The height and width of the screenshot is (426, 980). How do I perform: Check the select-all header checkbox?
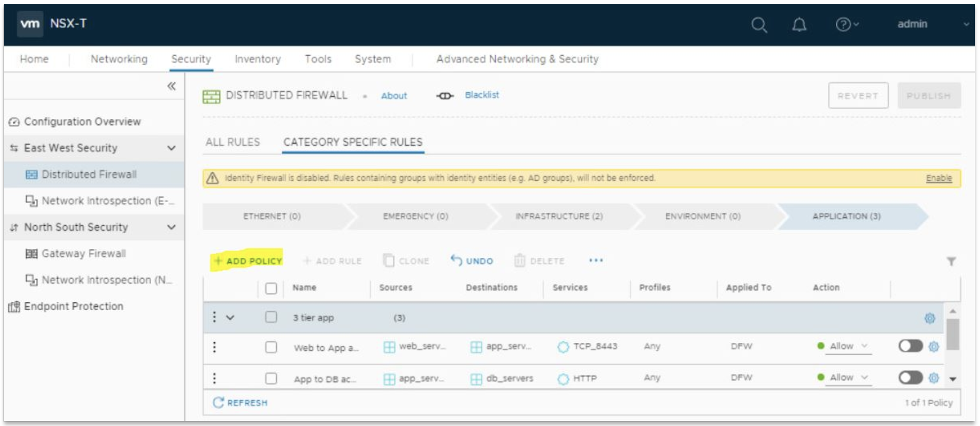(x=271, y=288)
